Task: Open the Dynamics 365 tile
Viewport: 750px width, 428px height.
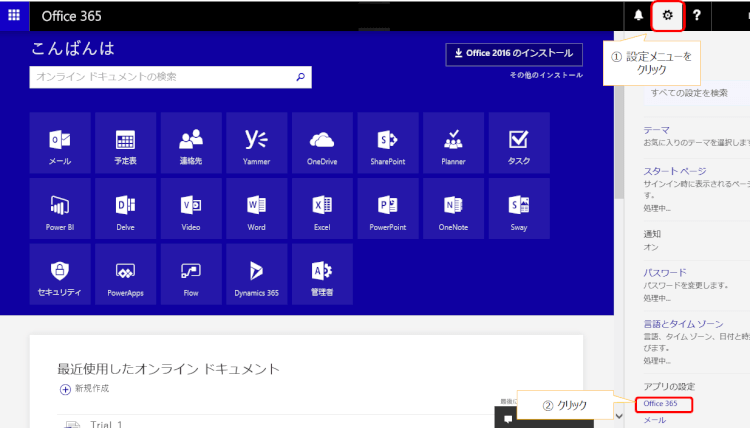Action: point(256,274)
